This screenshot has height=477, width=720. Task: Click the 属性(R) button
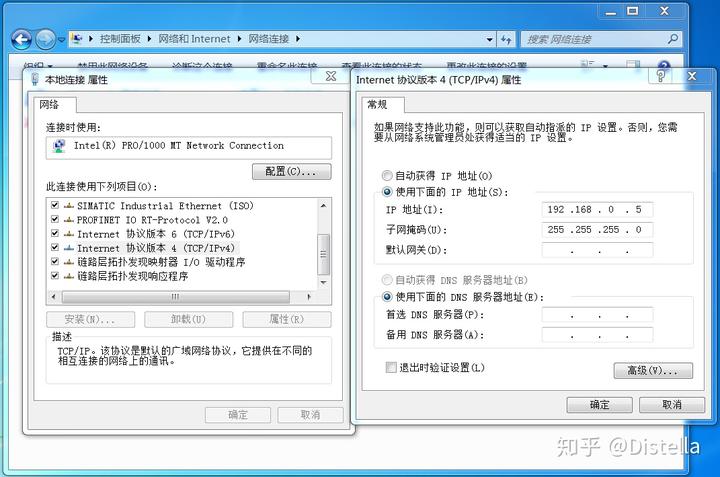click(x=287, y=320)
